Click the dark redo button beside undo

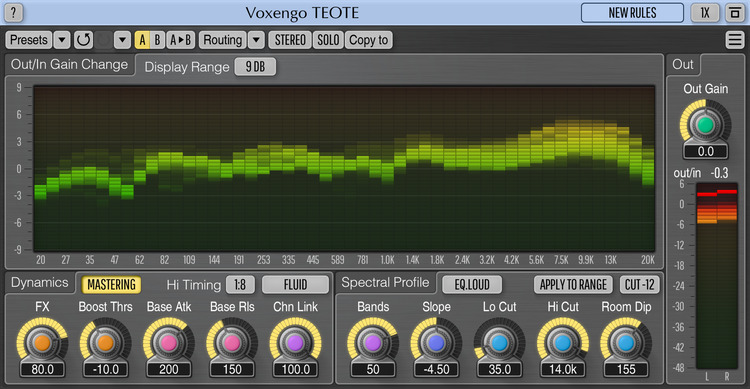[x=103, y=40]
